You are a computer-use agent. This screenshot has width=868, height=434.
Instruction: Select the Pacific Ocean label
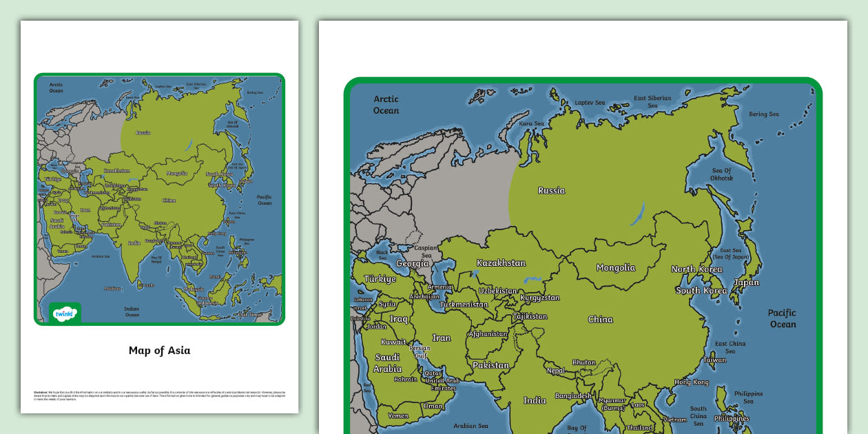pyautogui.click(x=783, y=318)
